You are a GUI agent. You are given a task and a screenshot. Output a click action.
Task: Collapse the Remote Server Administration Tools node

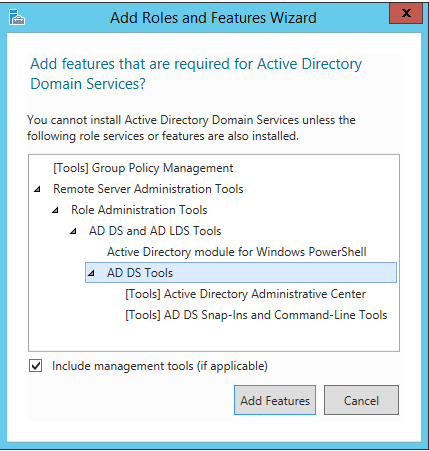click(x=37, y=189)
